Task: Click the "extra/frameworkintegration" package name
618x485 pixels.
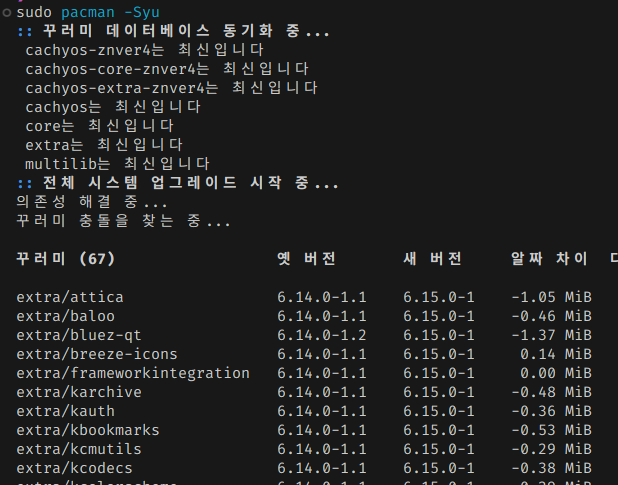Action: (x=133, y=373)
